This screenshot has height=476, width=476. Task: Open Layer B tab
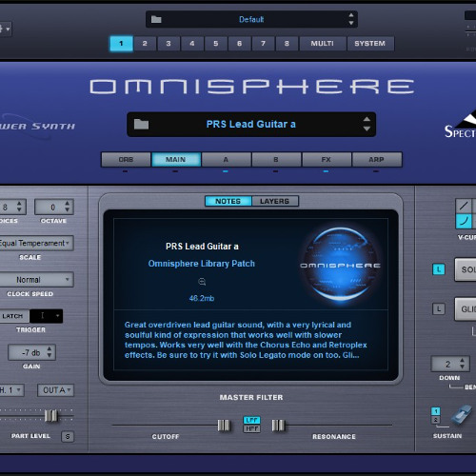(276, 160)
